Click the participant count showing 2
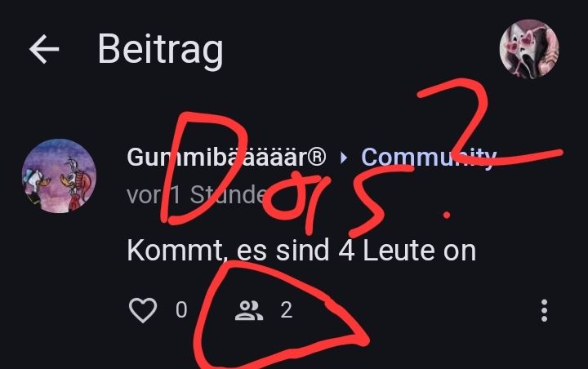The width and height of the screenshot is (588, 369). (287, 310)
